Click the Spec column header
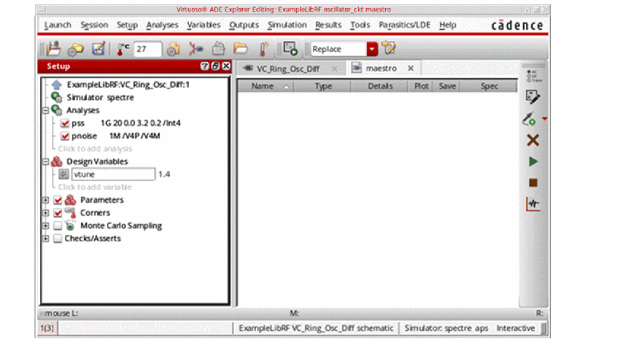This screenshot has width=644, height=339. click(489, 86)
